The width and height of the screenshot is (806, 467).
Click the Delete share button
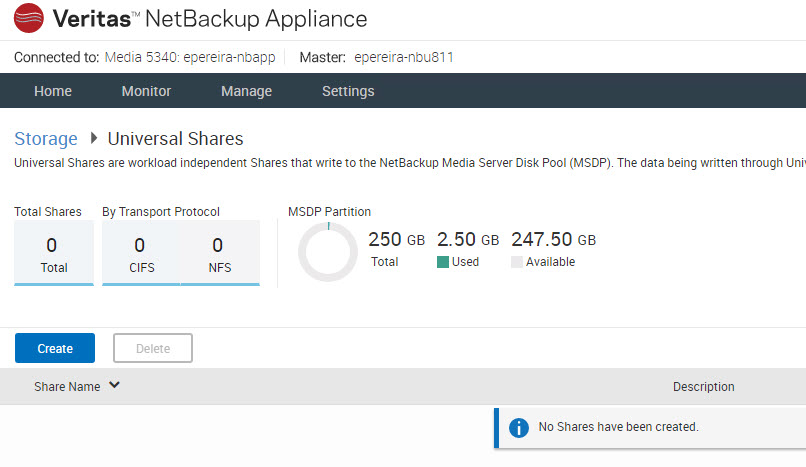pyautogui.click(x=153, y=348)
